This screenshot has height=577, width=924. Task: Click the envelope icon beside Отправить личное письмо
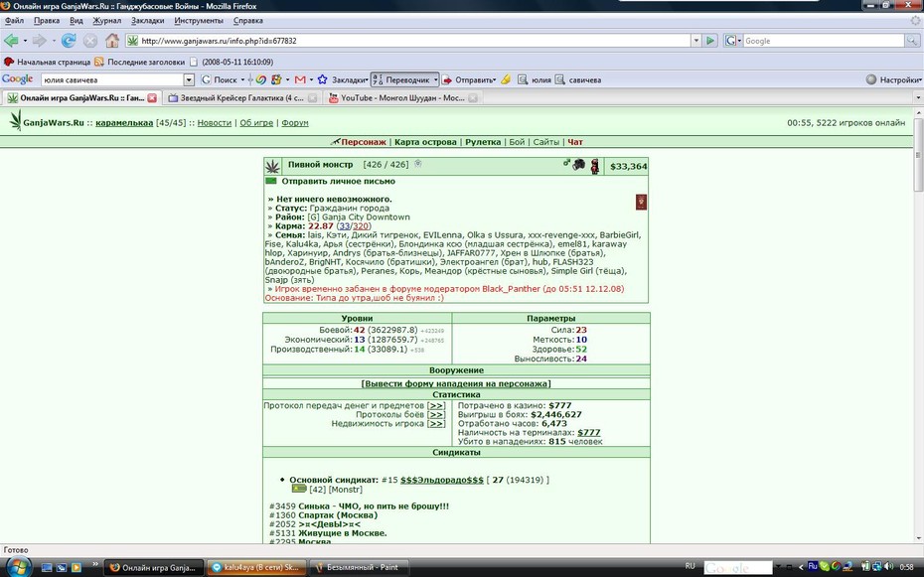click(271, 181)
